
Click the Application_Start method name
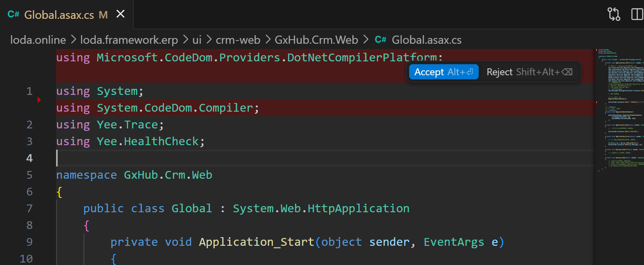pyautogui.click(x=256, y=242)
